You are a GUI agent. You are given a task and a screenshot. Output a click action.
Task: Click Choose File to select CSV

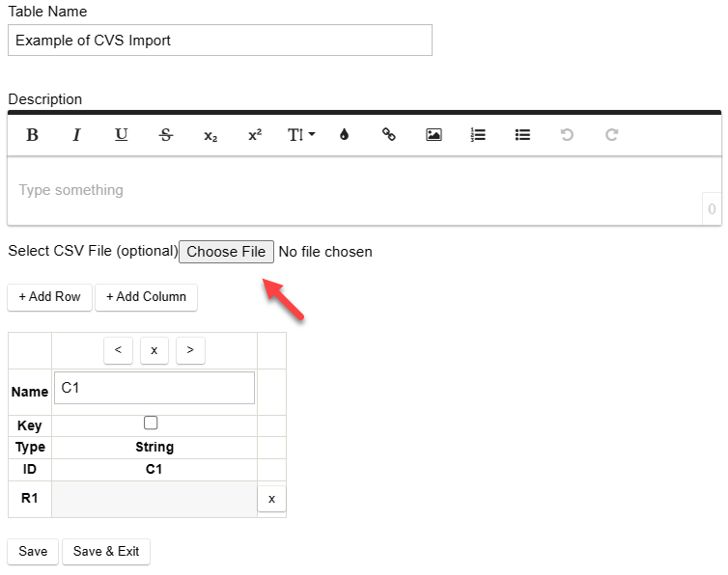pos(226,252)
